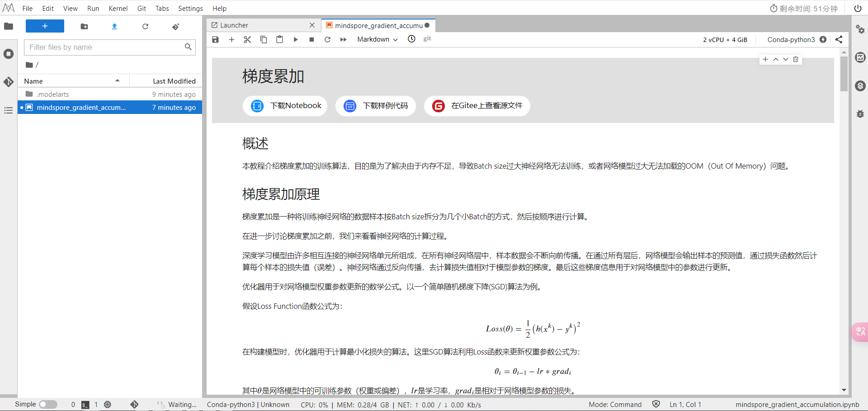
Task: Copy the selected cell
Action: pyautogui.click(x=264, y=39)
